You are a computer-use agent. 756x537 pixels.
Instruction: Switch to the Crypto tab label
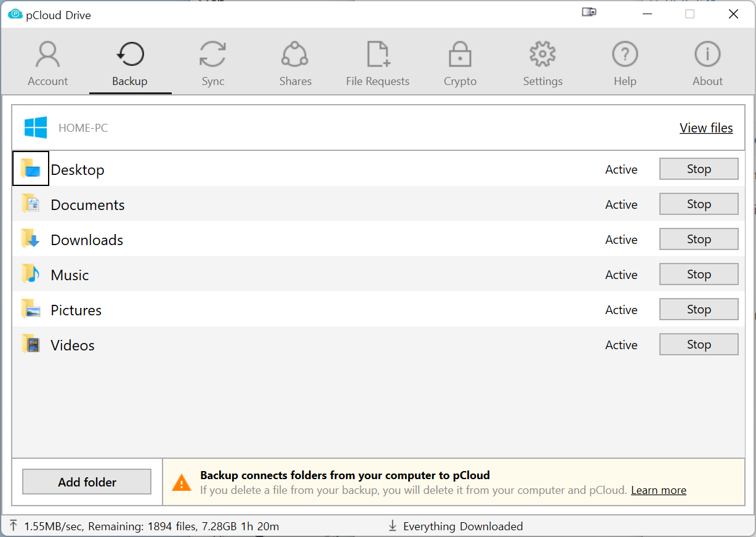(x=460, y=81)
